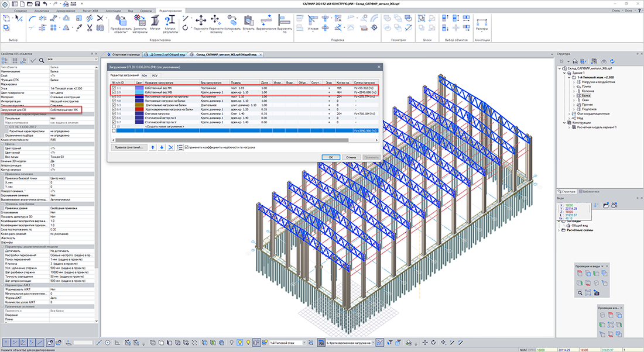Click the Выравнивание tool

pyautogui.click(x=266, y=23)
